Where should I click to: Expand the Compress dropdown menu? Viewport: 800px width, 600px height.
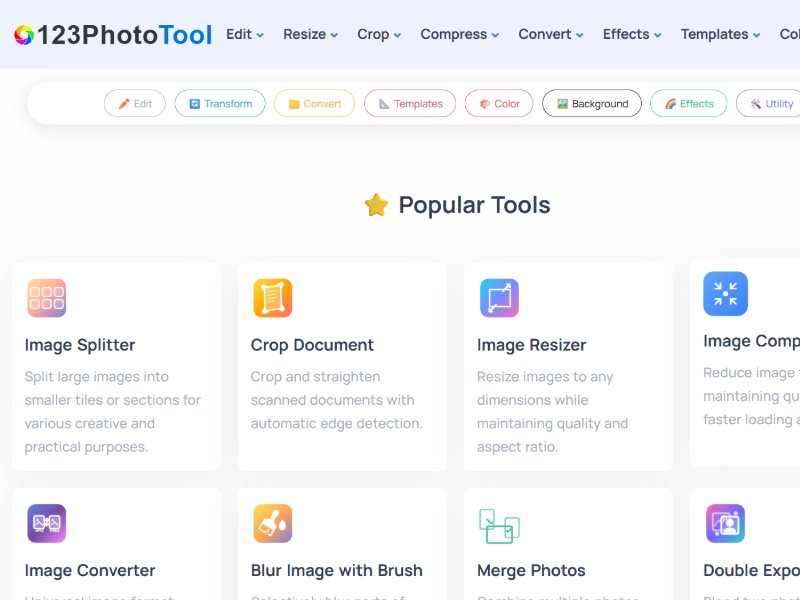460,34
